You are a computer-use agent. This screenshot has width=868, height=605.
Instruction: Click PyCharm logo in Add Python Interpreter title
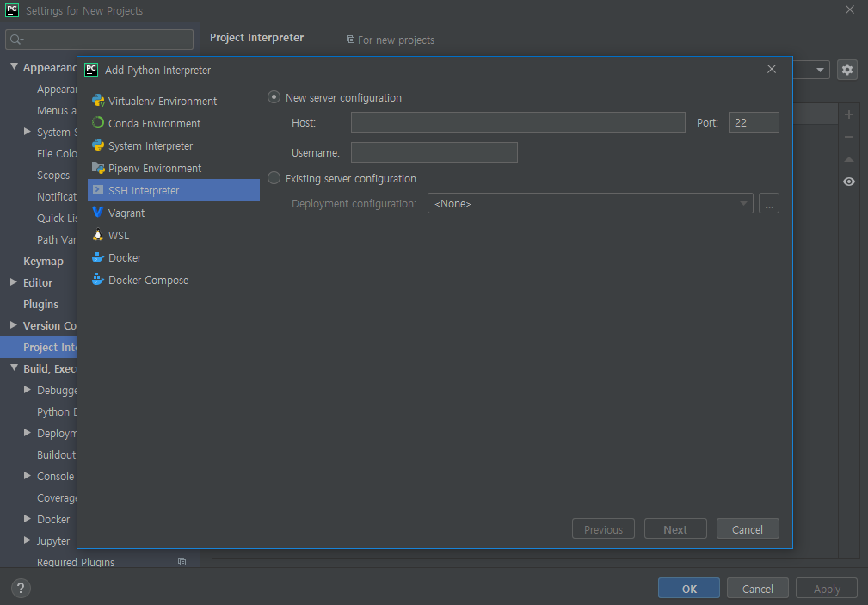(91, 70)
